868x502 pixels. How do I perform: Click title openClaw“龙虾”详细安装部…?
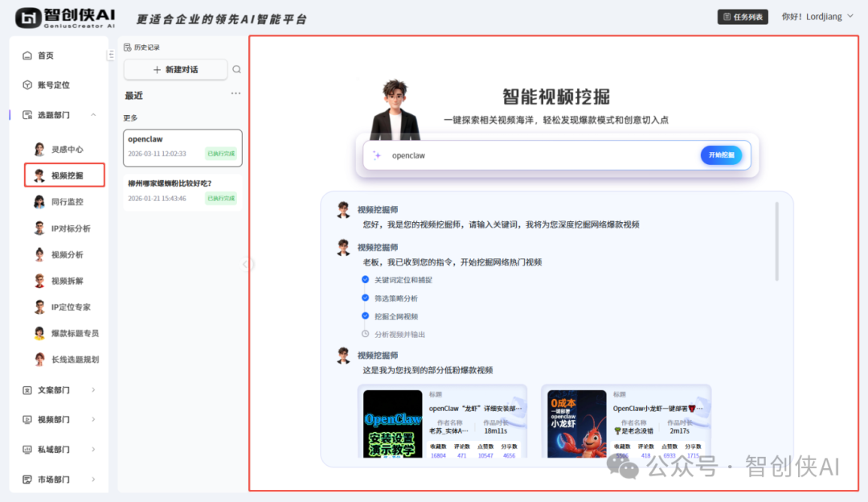pos(475,409)
